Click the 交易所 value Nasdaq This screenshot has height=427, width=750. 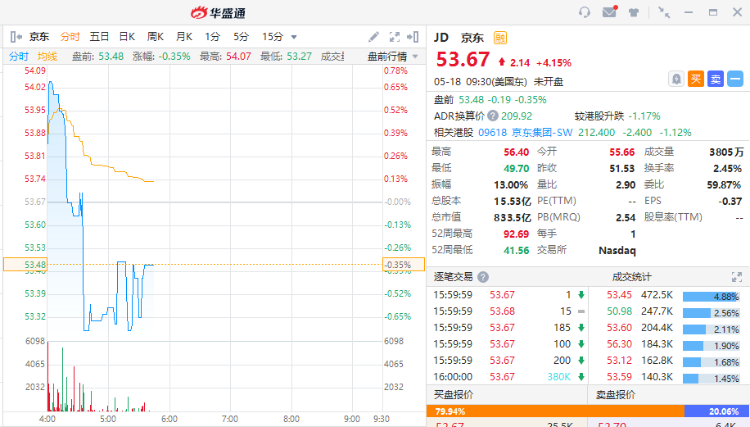tap(617, 251)
